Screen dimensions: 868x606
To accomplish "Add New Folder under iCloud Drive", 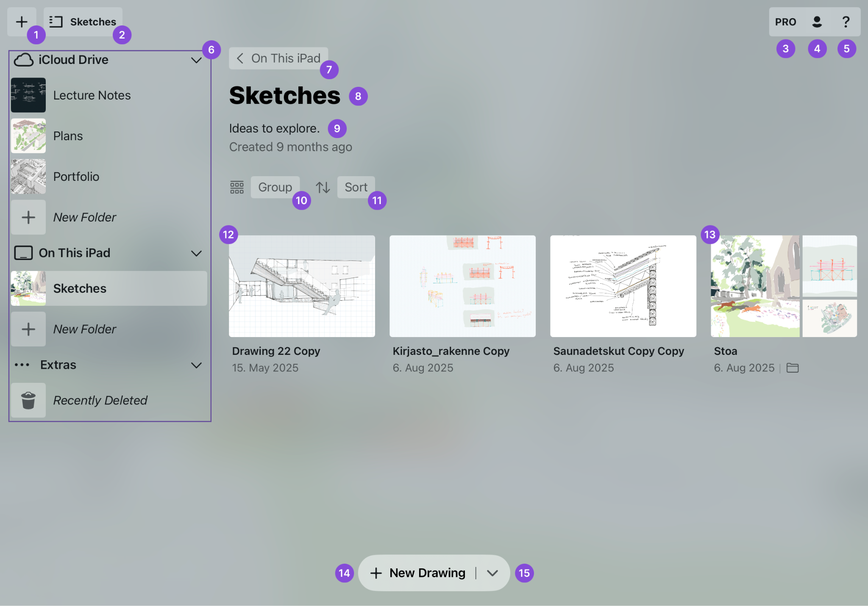I will 109,217.
